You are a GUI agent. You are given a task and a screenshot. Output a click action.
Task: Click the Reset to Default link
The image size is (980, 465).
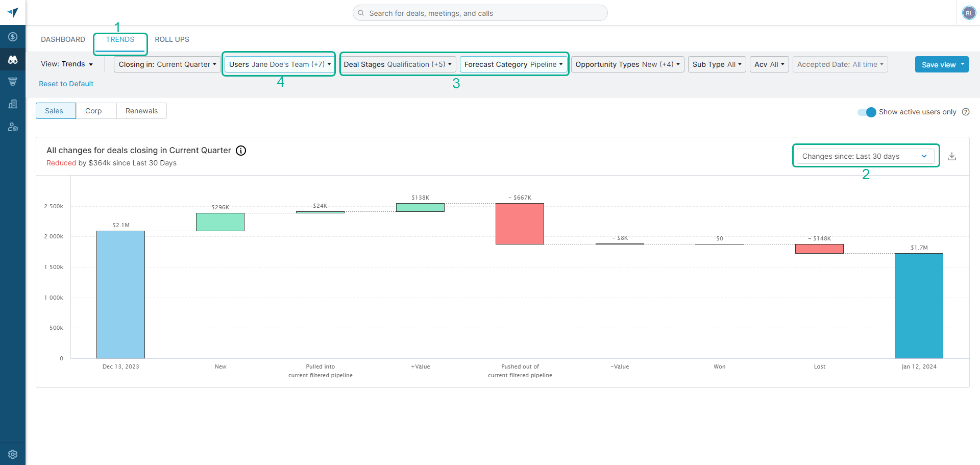pyautogui.click(x=66, y=84)
